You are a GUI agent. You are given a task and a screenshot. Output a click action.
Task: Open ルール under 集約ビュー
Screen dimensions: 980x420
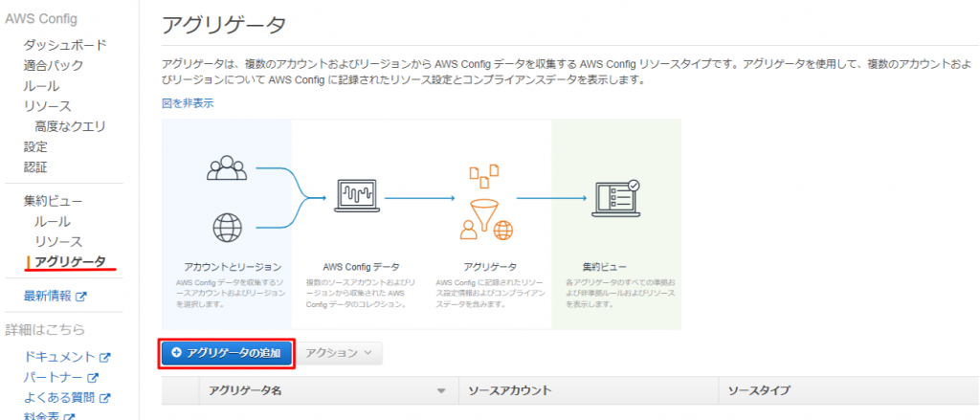pyautogui.click(x=53, y=221)
